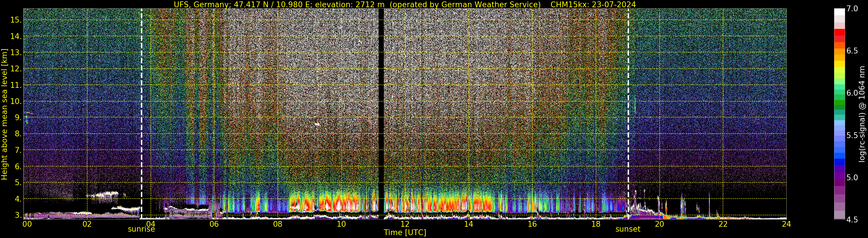
Task: Click the x-axis tick label '12'
Action: pyautogui.click(x=405, y=224)
